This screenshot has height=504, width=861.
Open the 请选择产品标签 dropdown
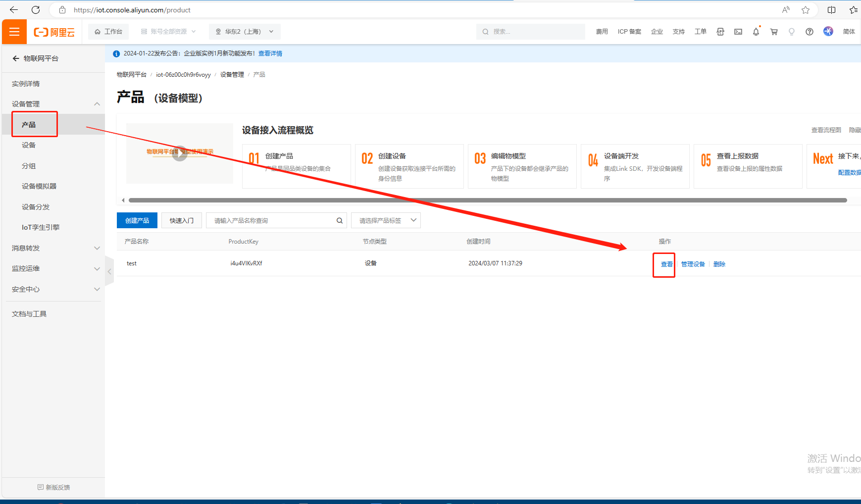pos(386,221)
